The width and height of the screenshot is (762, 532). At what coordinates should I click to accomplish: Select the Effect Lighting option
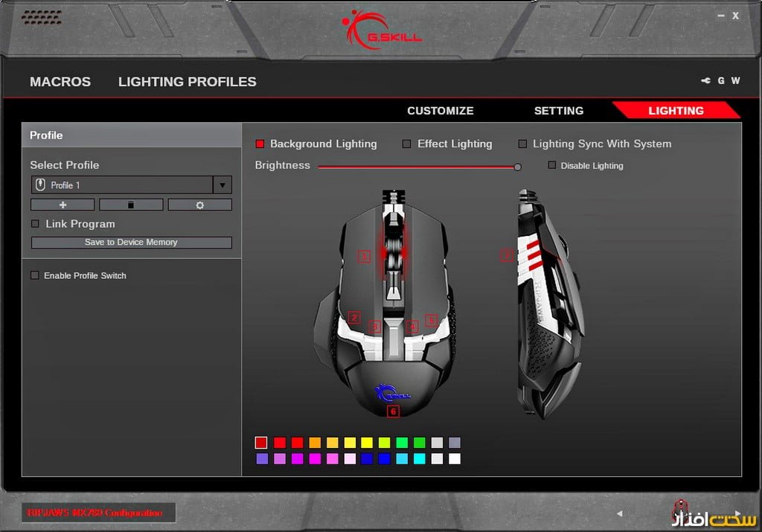coord(407,144)
